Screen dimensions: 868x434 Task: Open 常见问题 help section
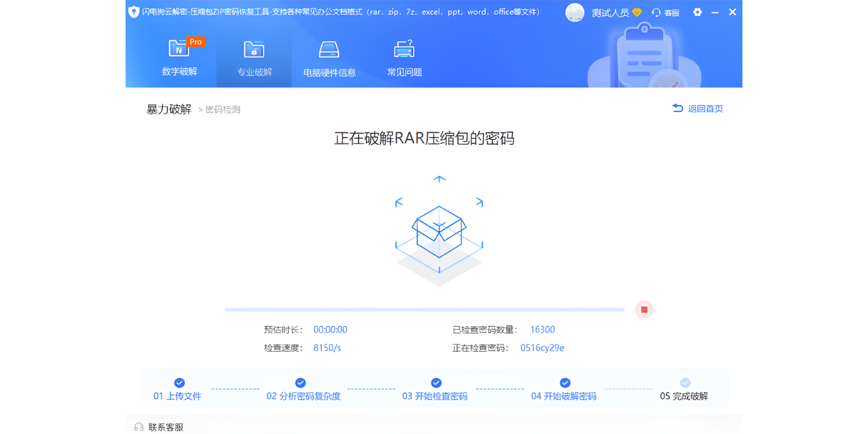[x=401, y=57]
